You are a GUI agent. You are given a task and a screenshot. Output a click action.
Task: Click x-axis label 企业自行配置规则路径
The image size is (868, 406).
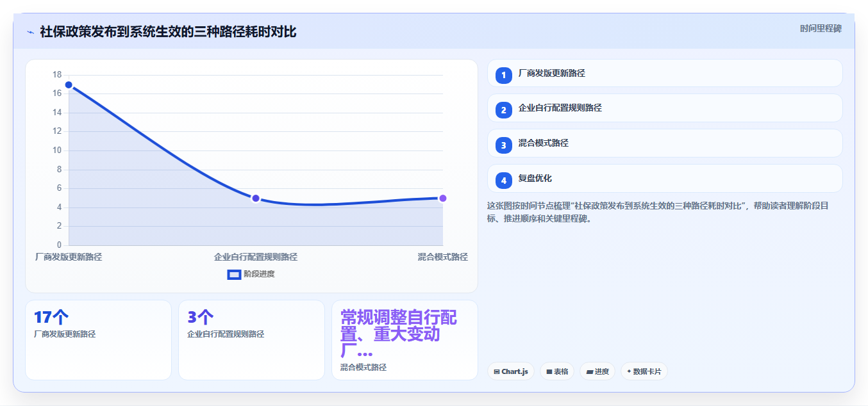256,257
